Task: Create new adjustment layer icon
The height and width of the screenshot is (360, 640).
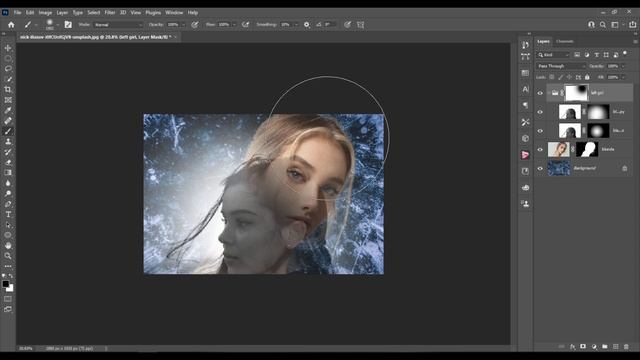Action: (x=594, y=347)
